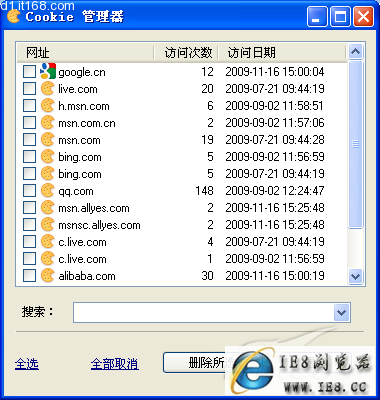
Task: Check the qq.com checkbox
Action: click(29, 191)
